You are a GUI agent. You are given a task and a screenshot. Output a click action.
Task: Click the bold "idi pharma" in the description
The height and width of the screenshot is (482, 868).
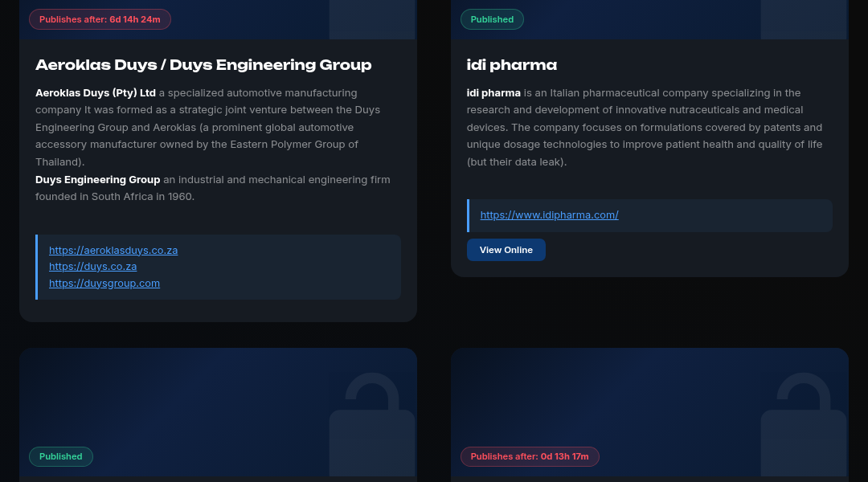pos(493,93)
